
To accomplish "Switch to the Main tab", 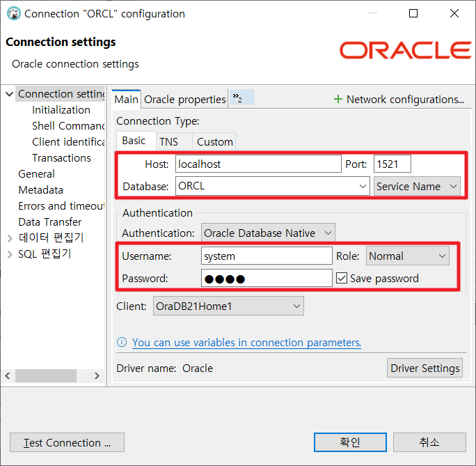I will coord(126,99).
